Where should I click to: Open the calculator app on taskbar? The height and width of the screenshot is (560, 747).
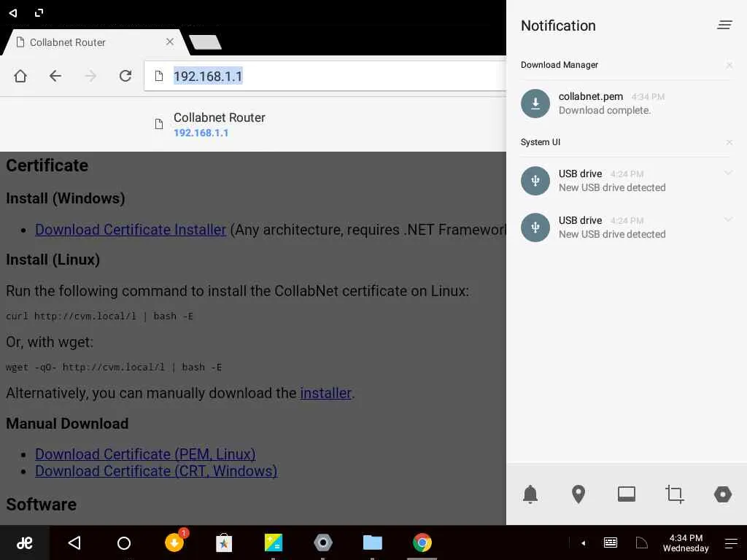pos(274,542)
